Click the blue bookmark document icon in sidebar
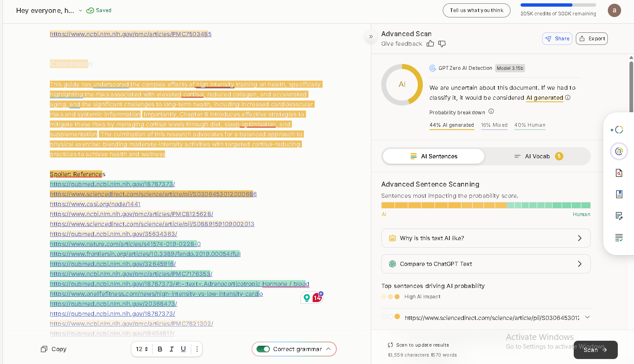 tap(619, 194)
